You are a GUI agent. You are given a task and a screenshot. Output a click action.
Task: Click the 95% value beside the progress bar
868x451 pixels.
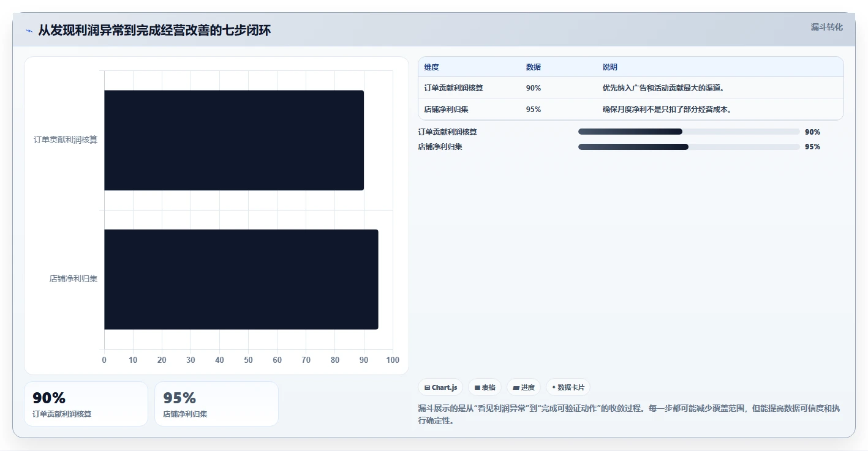point(812,147)
